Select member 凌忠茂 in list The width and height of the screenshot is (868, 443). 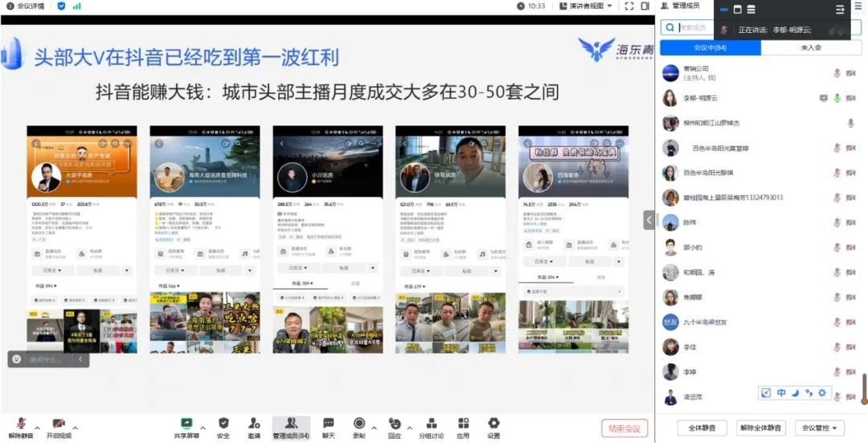(x=693, y=397)
